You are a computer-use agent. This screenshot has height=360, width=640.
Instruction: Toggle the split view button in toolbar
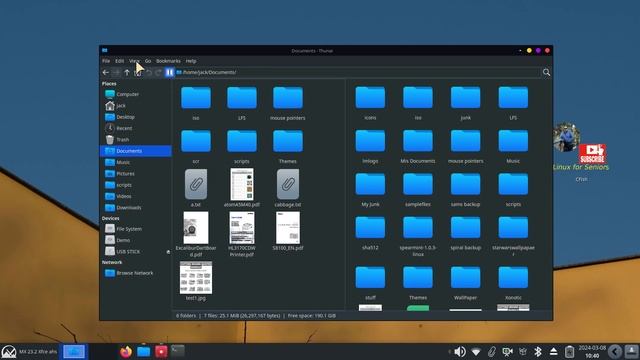pos(169,72)
